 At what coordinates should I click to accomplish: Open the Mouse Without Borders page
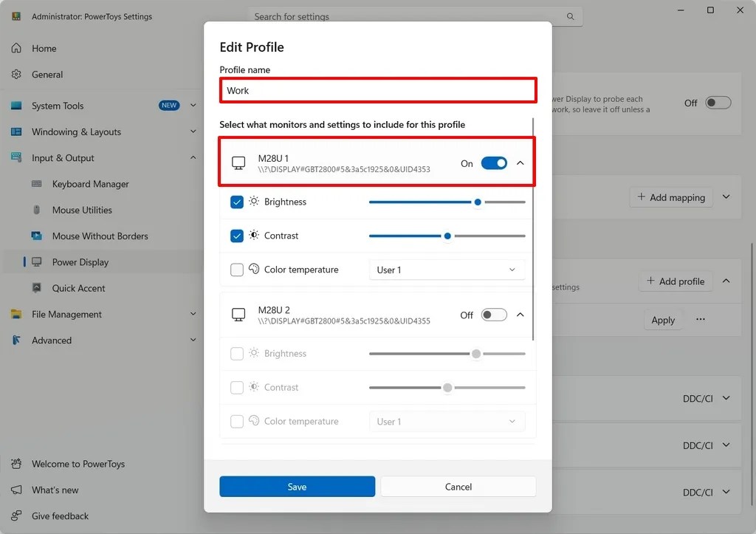[101, 236]
